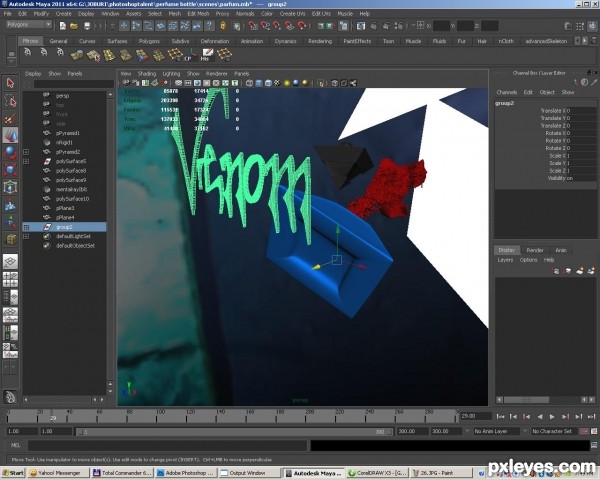The width and height of the screenshot is (600, 480).
Task: Select the four view panel layout
Action: [x=10, y=279]
